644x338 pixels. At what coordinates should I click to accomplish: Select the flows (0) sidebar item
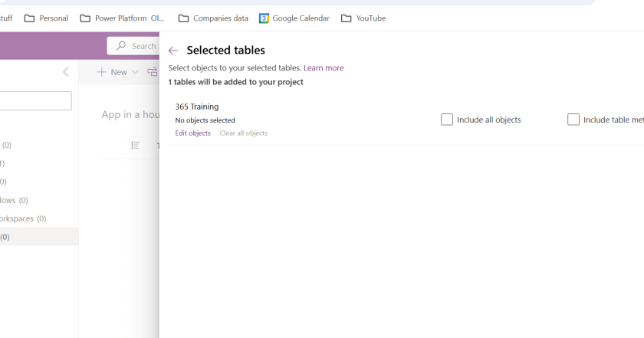pyautogui.click(x=14, y=200)
